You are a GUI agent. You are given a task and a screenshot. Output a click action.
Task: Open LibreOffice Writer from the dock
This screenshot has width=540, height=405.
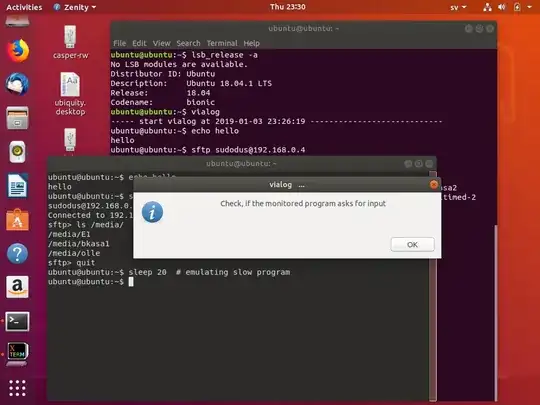[x=17, y=186]
